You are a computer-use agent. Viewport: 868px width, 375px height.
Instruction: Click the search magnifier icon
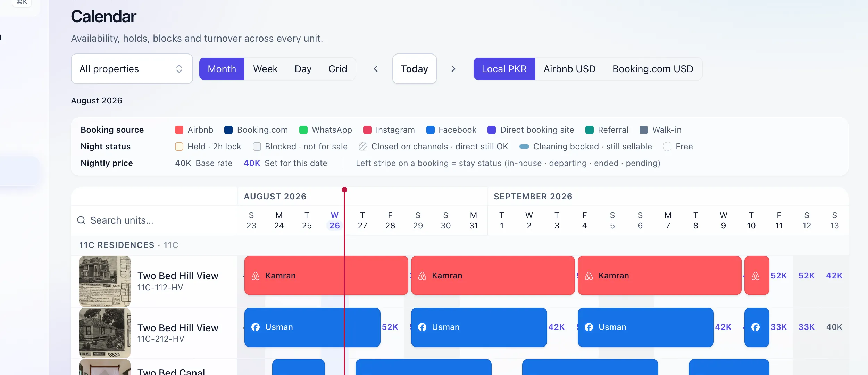(81, 220)
